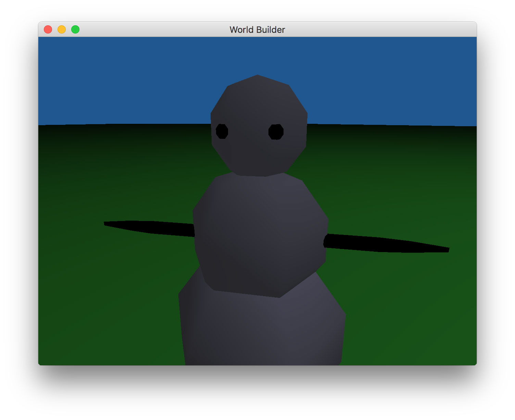
Task: Select the snowman's middle body sphere
Action: click(x=260, y=234)
